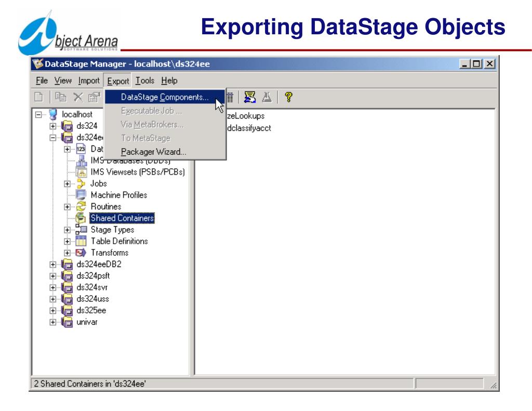Image resolution: width=532 pixels, height=411 pixels.
Task: Expand the Jobs node
Action: pyautogui.click(x=67, y=184)
